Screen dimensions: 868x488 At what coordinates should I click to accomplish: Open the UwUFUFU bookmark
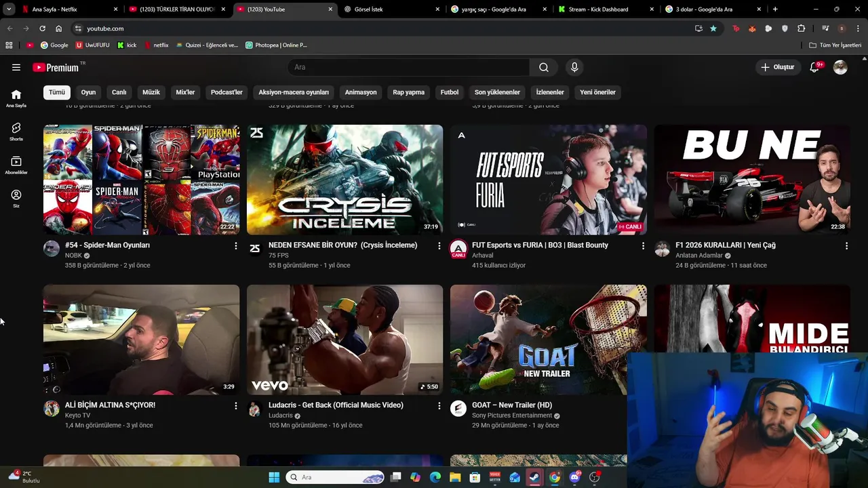click(x=92, y=45)
